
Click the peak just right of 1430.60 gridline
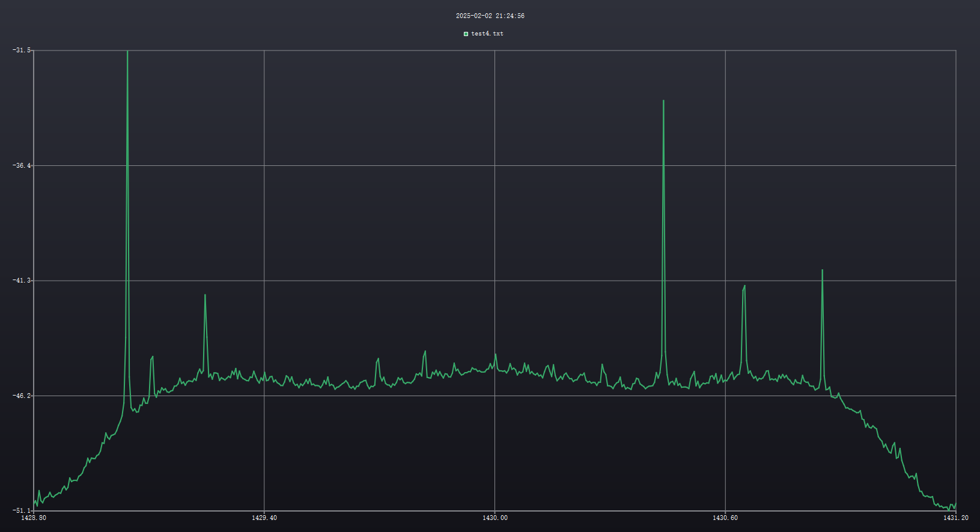pyautogui.click(x=744, y=286)
